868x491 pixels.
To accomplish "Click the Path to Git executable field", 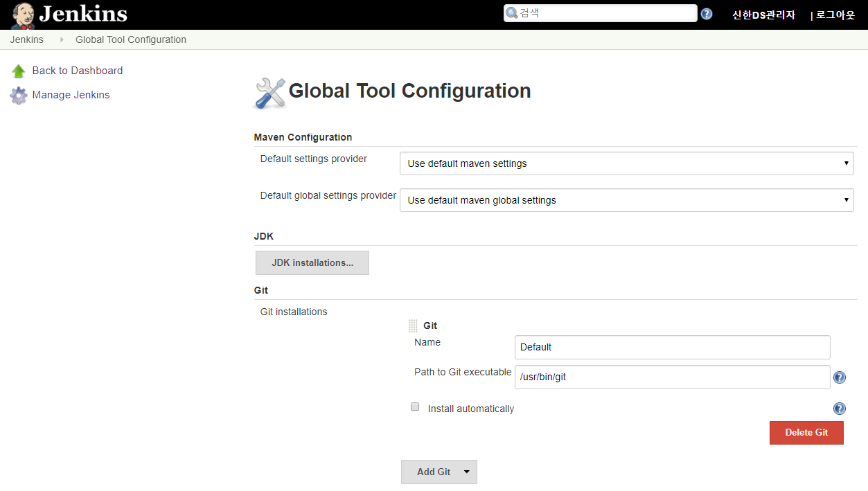I will click(673, 377).
